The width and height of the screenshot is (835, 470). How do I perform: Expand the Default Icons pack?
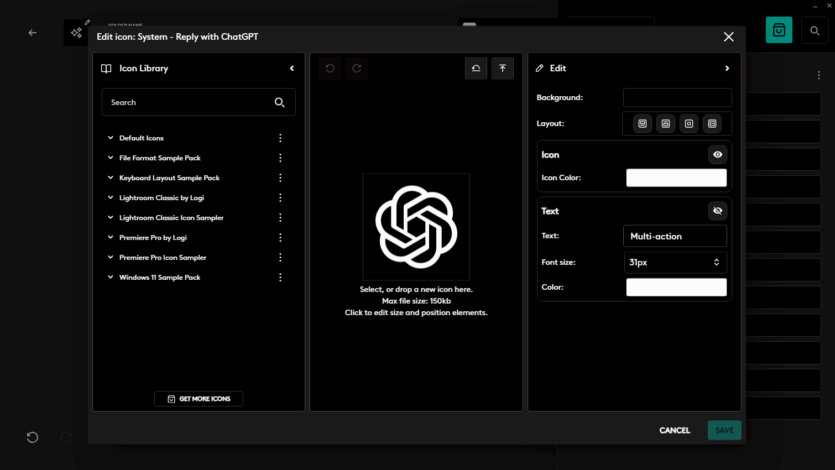(x=110, y=138)
